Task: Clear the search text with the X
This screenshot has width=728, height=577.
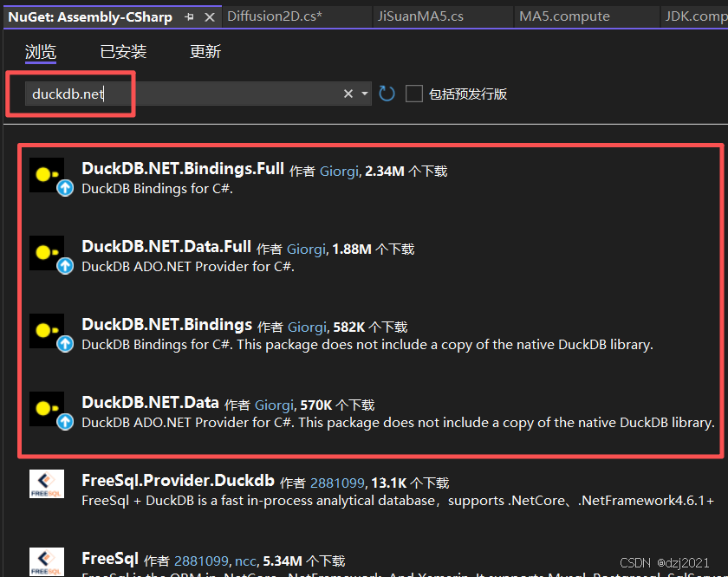Action: 348,94
